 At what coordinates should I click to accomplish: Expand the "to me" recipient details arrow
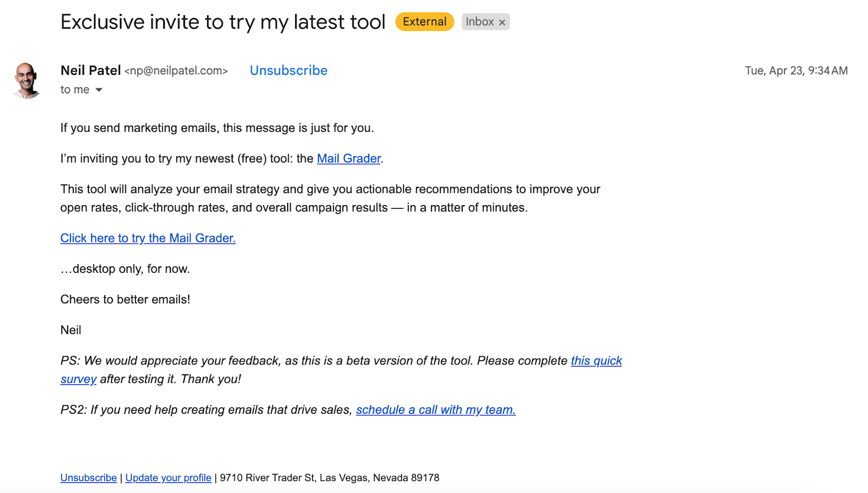99,90
